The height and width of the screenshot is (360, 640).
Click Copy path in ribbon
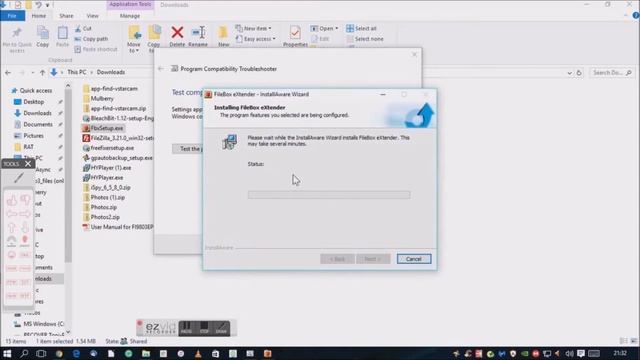[91, 39]
